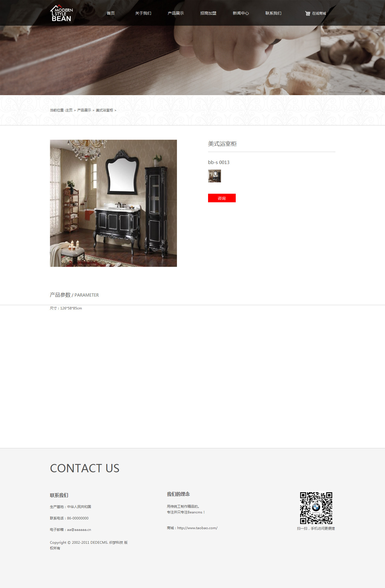Go to 联系我们 in top navigation
385x588 pixels.
pyautogui.click(x=273, y=13)
